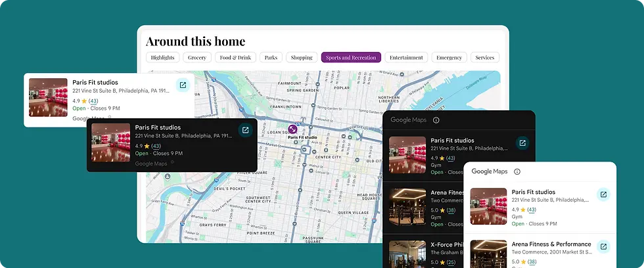Click 'CENTER CITY' label on map
This screenshot has height=268, width=644.
[328, 157]
